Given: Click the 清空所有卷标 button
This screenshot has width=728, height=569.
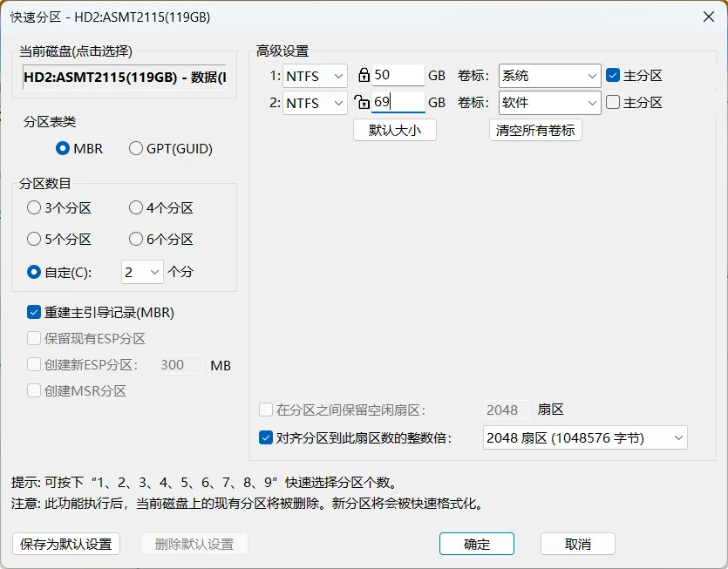Looking at the screenshot, I should point(535,130).
